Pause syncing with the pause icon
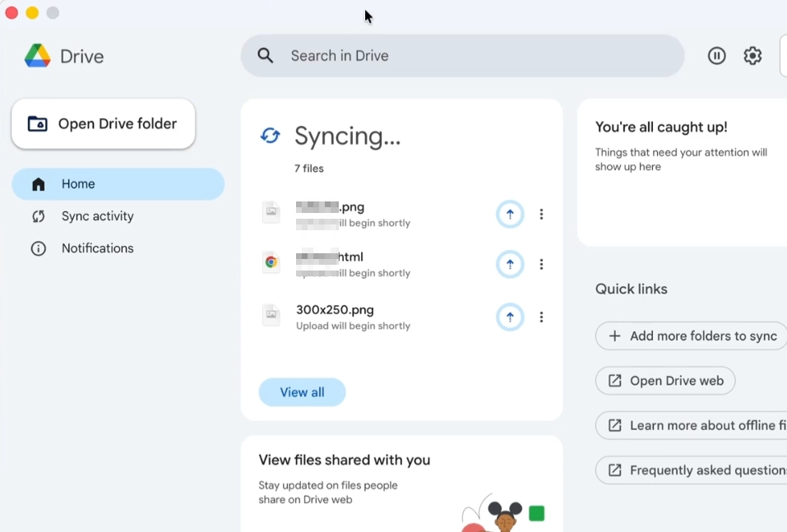 [x=716, y=56]
